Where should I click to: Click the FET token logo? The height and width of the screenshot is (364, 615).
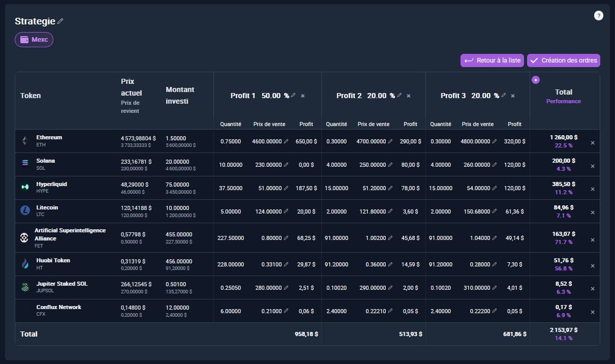[x=24, y=237]
